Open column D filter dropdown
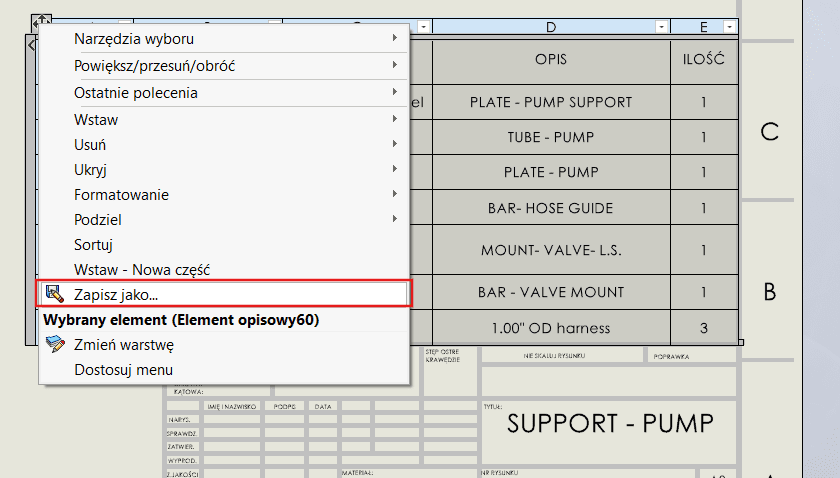Viewport: 840px width, 478px height. point(660,27)
